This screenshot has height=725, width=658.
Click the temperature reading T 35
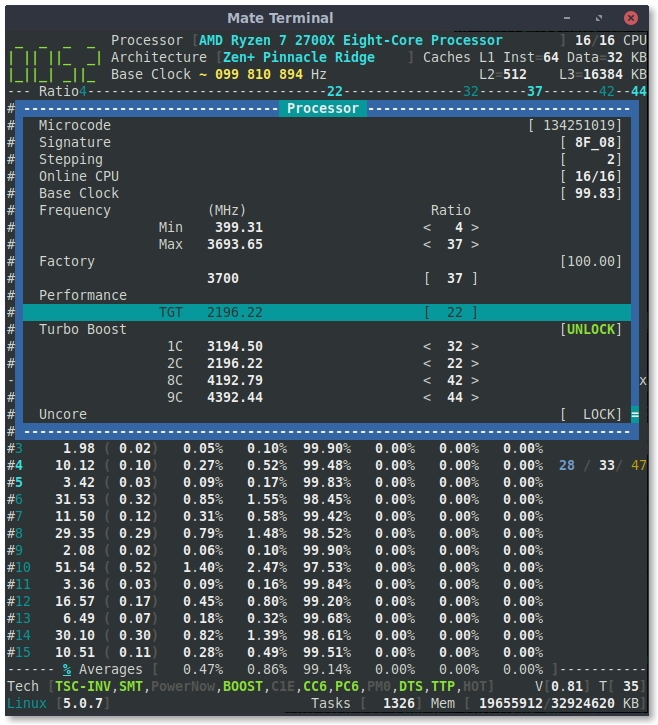click(623, 686)
